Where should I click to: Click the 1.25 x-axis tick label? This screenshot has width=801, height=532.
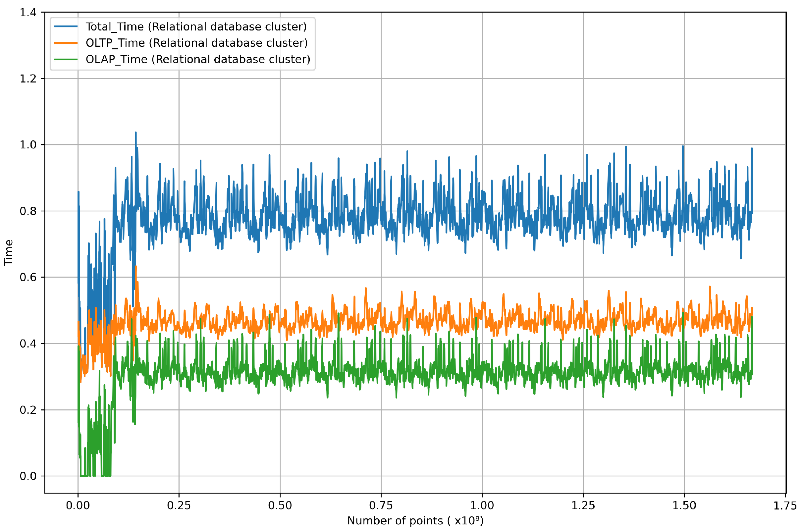583,506
